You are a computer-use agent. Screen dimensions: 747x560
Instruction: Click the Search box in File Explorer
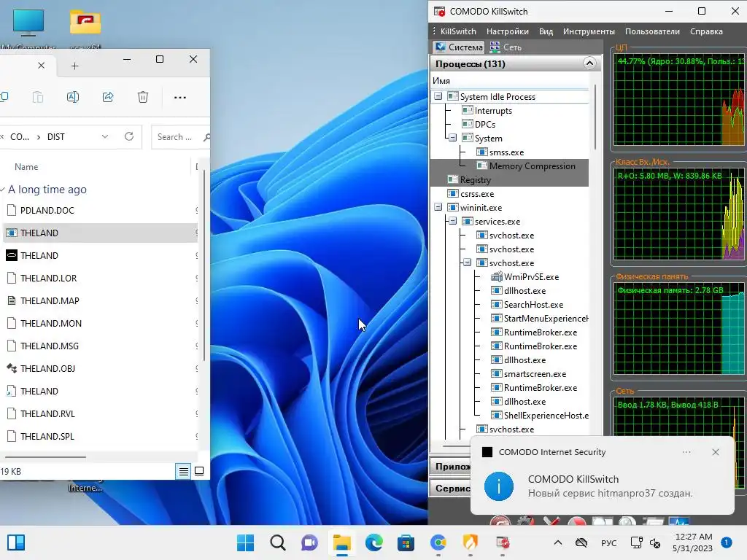click(181, 136)
